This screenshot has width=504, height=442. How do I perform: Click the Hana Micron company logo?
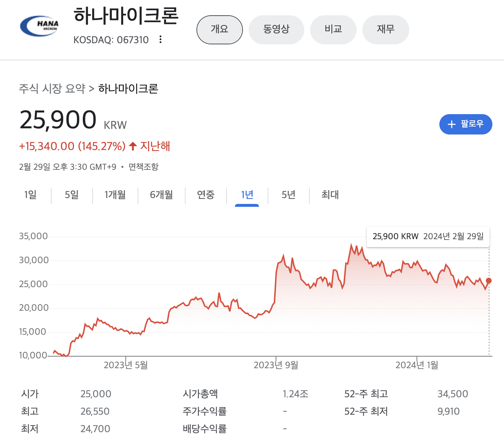(39, 25)
